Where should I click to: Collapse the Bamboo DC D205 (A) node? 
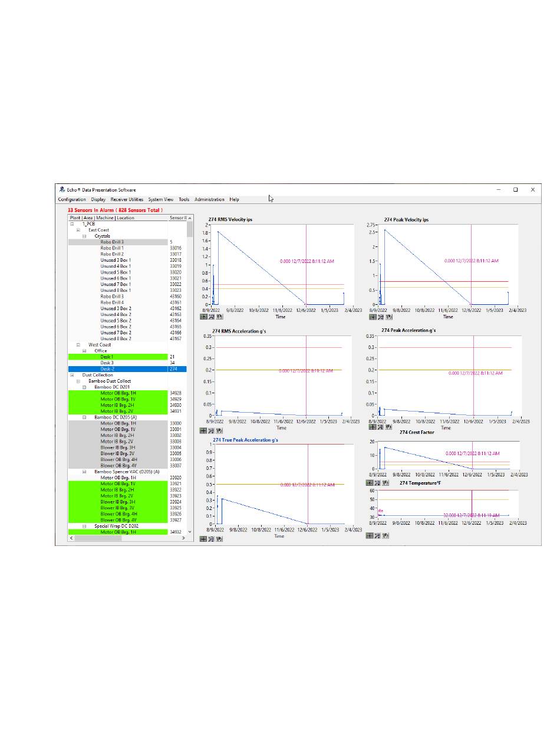click(84, 417)
